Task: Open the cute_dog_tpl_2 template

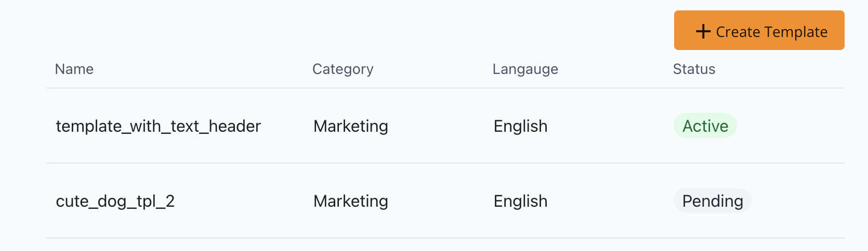Action: click(x=115, y=201)
